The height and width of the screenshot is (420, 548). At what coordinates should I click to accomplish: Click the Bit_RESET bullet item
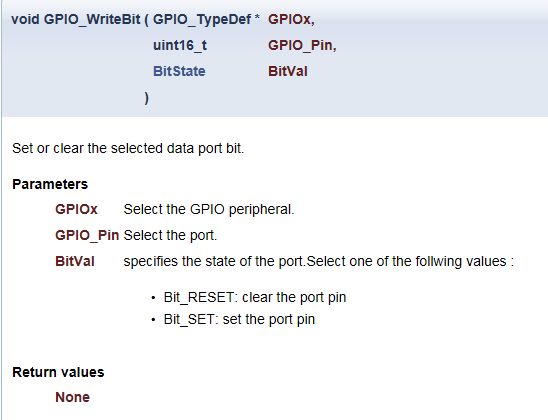(x=255, y=298)
